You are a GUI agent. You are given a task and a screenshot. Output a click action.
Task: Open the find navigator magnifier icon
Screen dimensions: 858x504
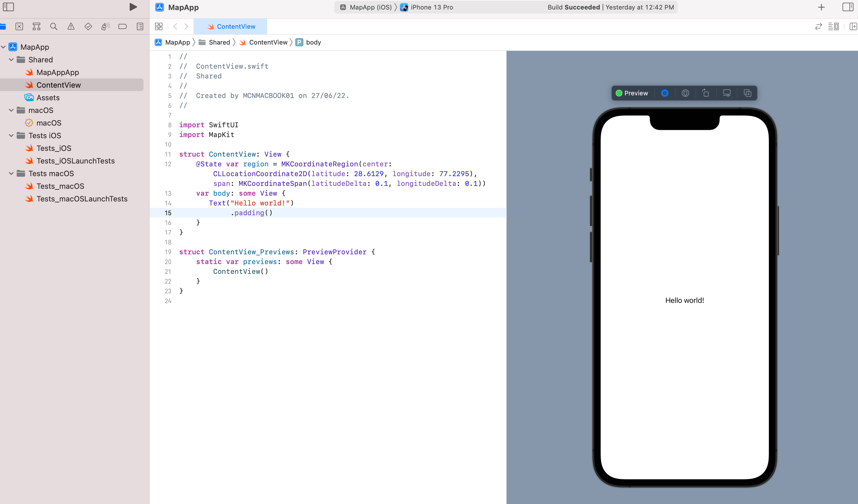pyautogui.click(x=53, y=26)
